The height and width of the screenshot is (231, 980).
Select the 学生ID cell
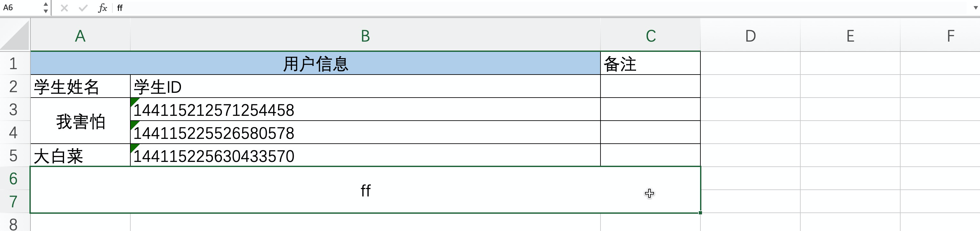[365, 87]
